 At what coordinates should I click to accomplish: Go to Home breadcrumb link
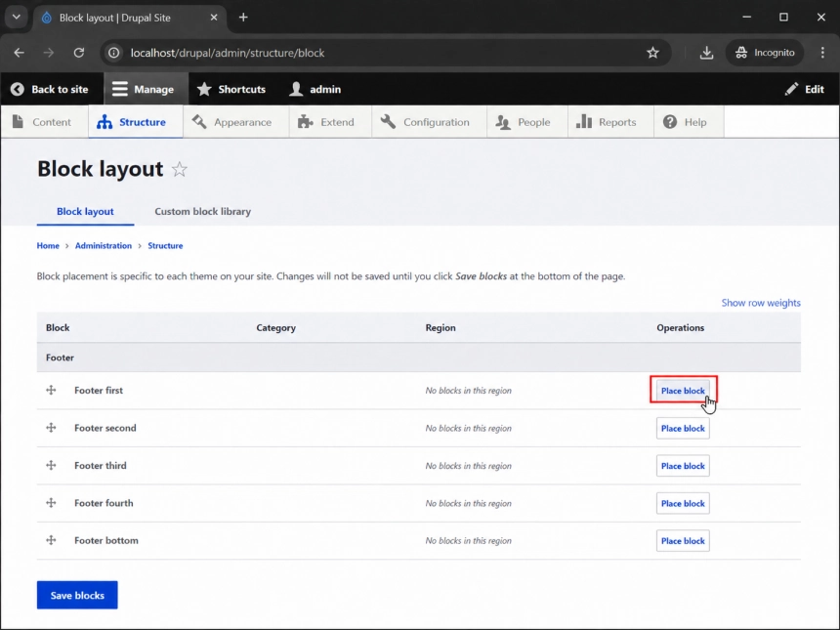click(x=48, y=245)
